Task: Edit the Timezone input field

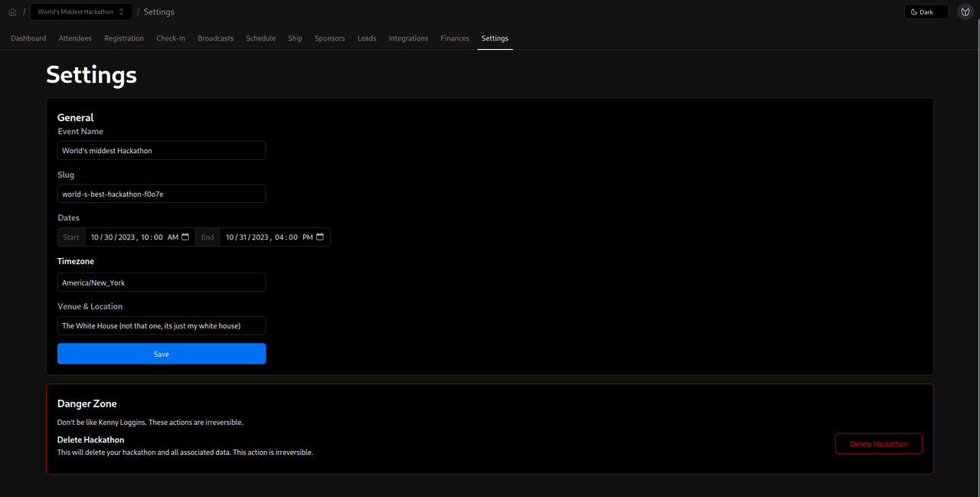Action: pos(162,283)
